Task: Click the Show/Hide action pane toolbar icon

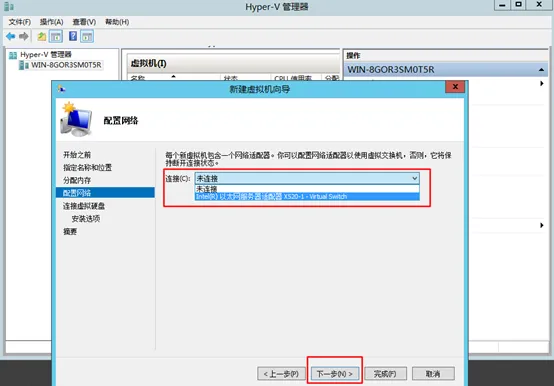Action: [x=87, y=36]
